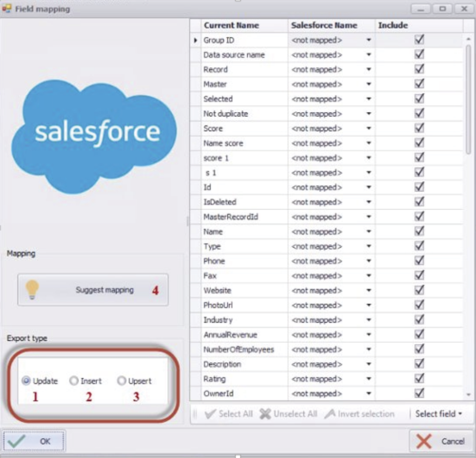Viewport: 476px width, 458px height.
Task: Open the Select field dropdown
Action: click(438, 414)
